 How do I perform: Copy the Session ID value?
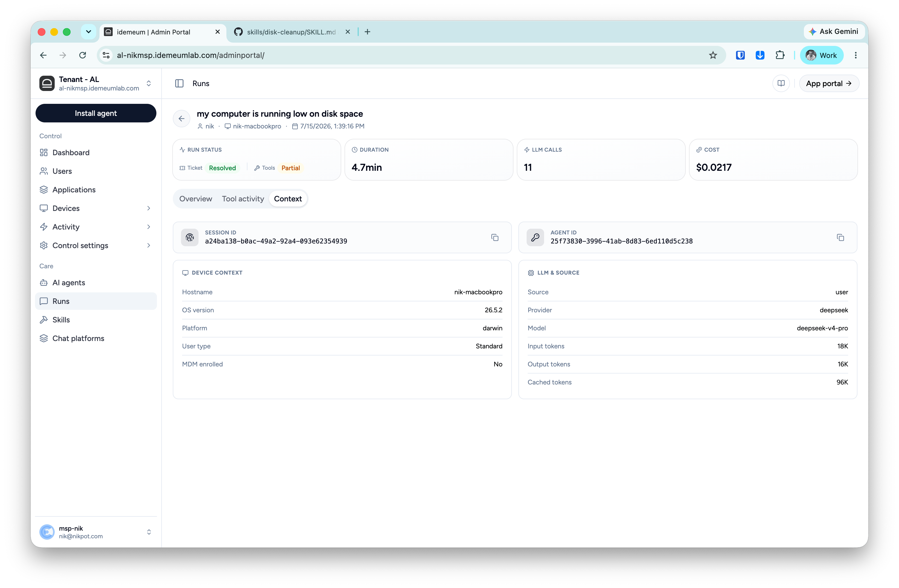click(x=494, y=237)
